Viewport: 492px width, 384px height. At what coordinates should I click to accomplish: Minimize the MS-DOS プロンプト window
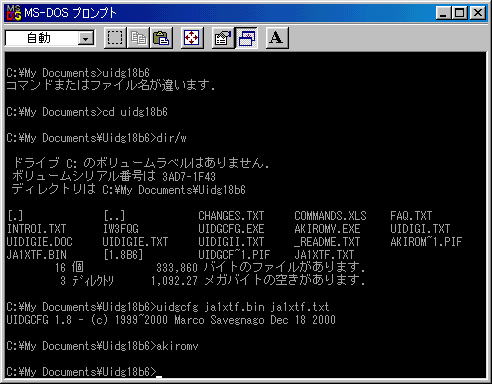[x=443, y=13]
